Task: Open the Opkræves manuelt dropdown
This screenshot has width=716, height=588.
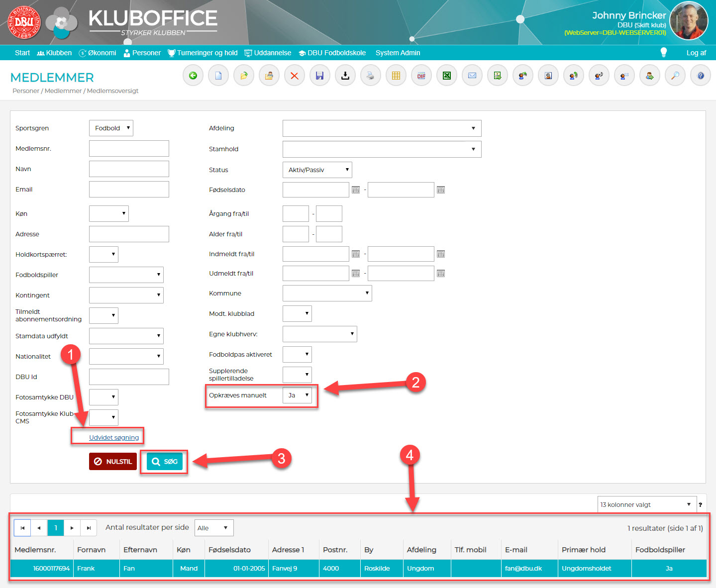Action: (x=297, y=395)
